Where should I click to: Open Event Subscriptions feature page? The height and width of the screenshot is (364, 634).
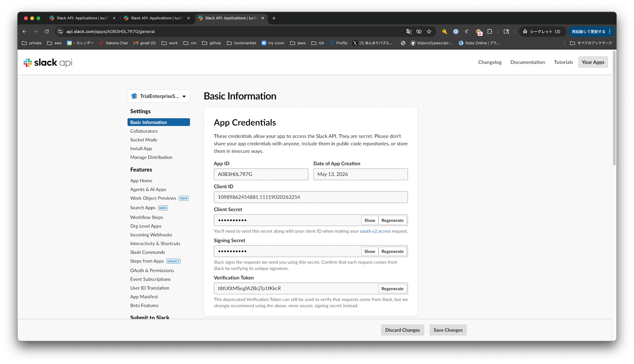(x=151, y=279)
